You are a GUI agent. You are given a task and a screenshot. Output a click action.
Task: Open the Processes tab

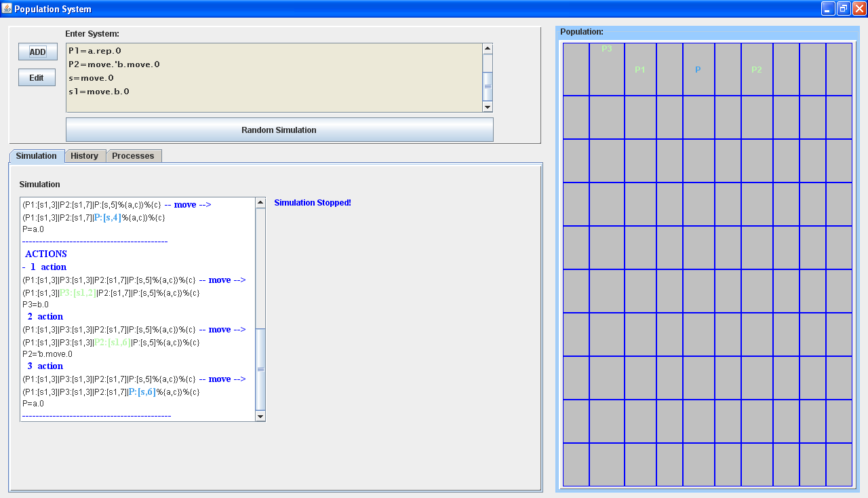(133, 155)
